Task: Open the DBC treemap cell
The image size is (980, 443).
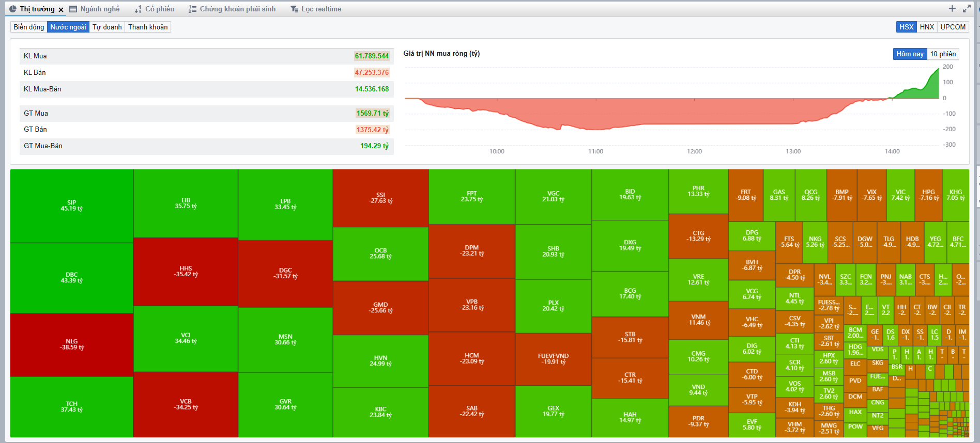Action: [x=72, y=278]
